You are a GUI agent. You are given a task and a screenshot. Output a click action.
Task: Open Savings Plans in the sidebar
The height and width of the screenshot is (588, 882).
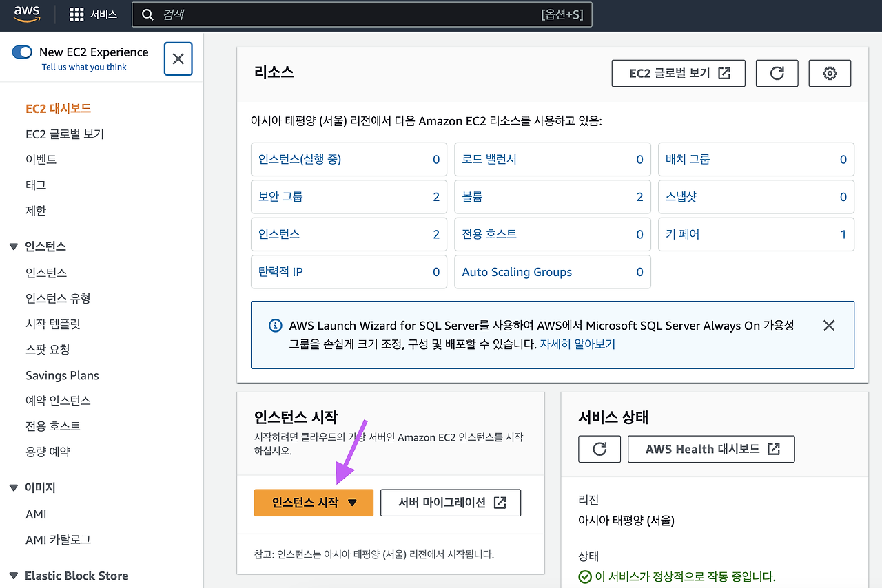tap(62, 375)
